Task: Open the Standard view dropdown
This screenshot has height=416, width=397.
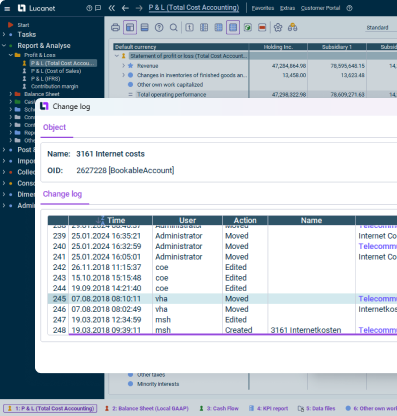Action: 381,28
